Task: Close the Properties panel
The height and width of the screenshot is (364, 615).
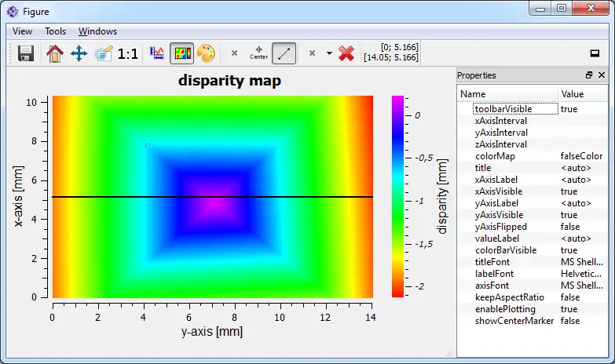Action: coord(602,75)
